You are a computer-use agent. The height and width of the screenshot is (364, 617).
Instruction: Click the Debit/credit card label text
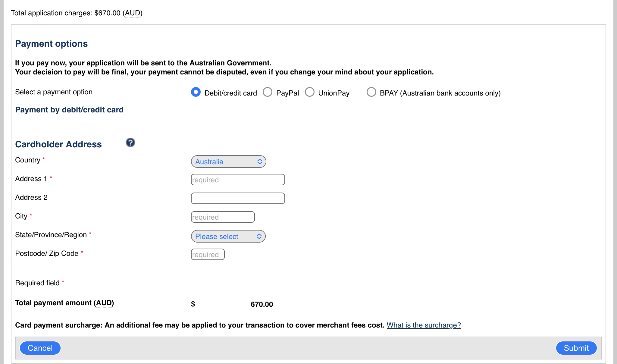(x=231, y=93)
